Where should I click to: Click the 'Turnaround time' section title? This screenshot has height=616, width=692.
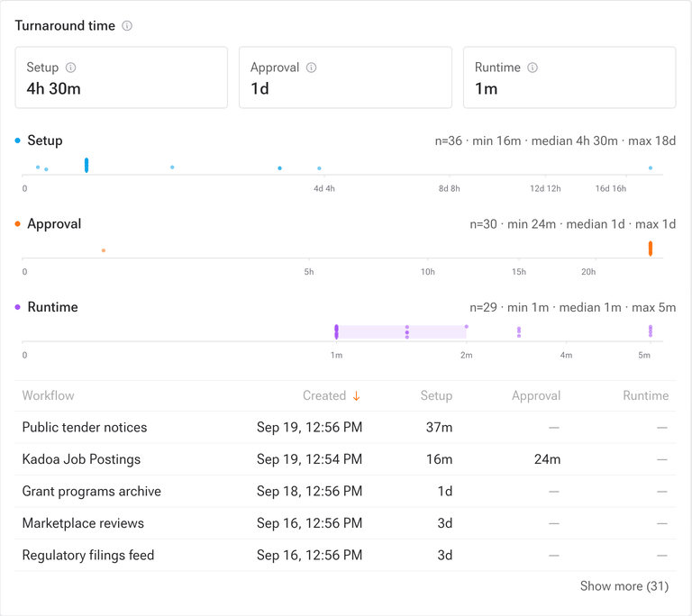click(65, 25)
